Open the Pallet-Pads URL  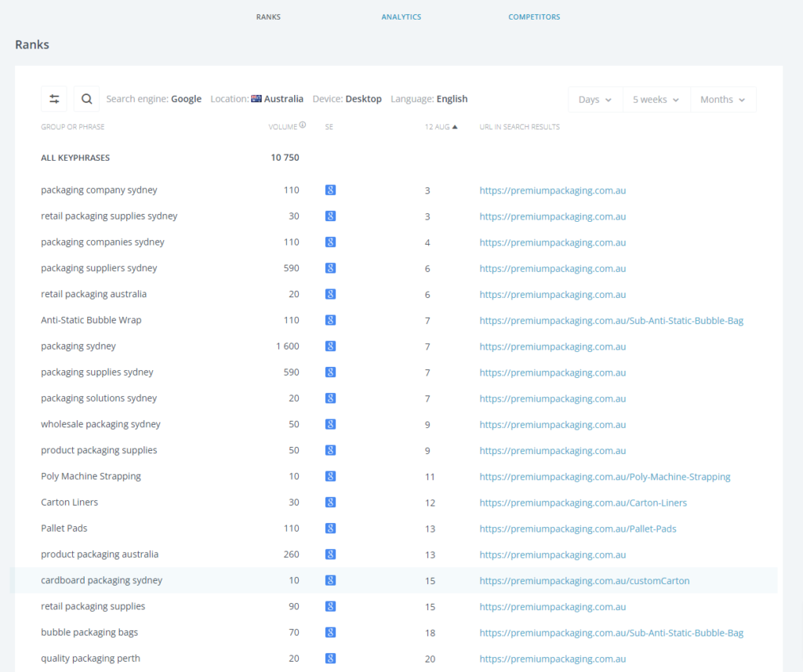coord(578,529)
